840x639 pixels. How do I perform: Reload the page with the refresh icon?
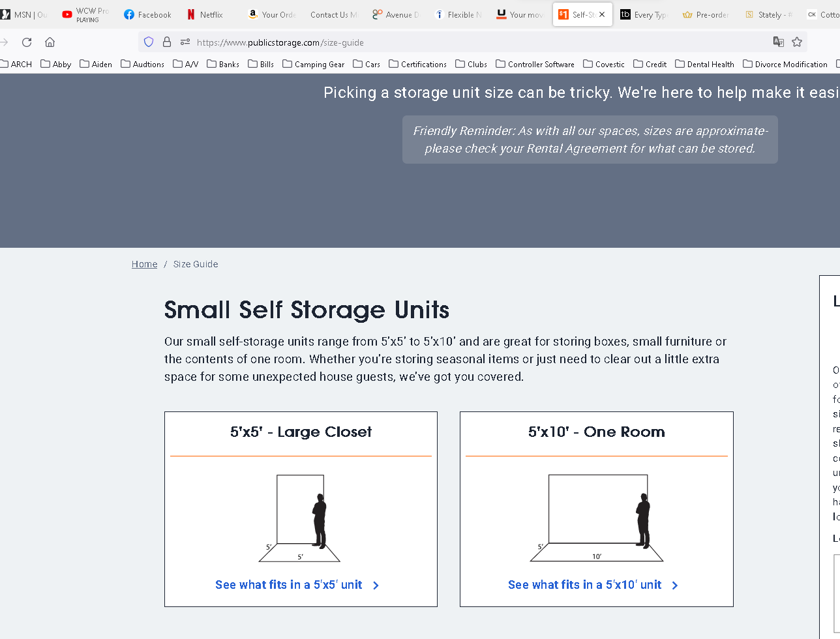[x=27, y=42]
